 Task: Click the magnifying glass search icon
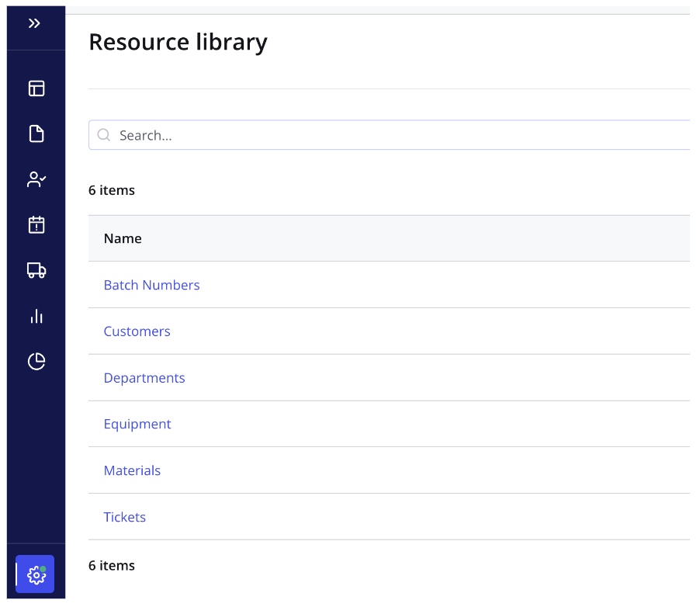104,136
